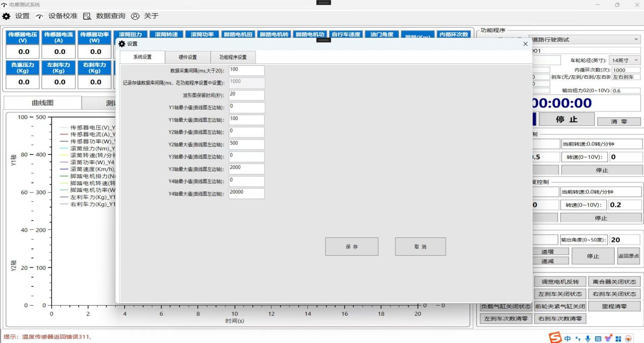Click the four-square toolbox icon in the IME toolbar
Viewport: 644px width, 343px height.
click(618, 338)
